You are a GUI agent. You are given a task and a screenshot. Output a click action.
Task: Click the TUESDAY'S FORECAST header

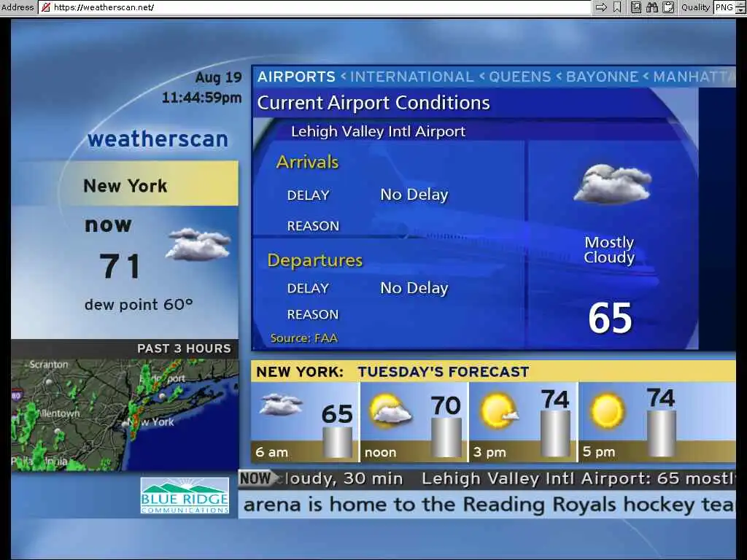point(444,371)
